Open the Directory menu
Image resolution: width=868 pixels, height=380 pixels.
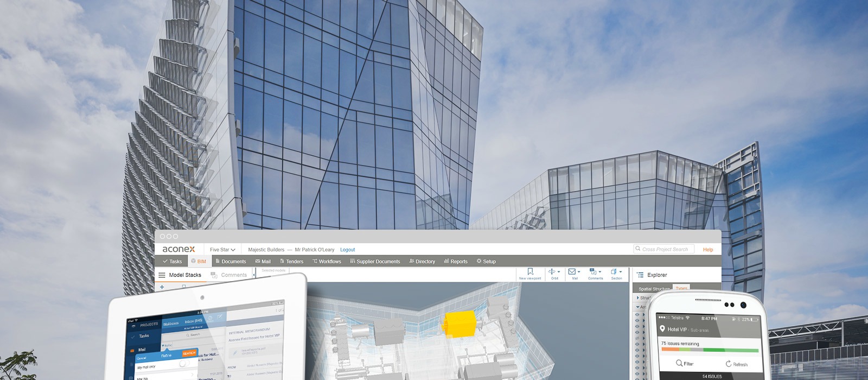click(422, 261)
